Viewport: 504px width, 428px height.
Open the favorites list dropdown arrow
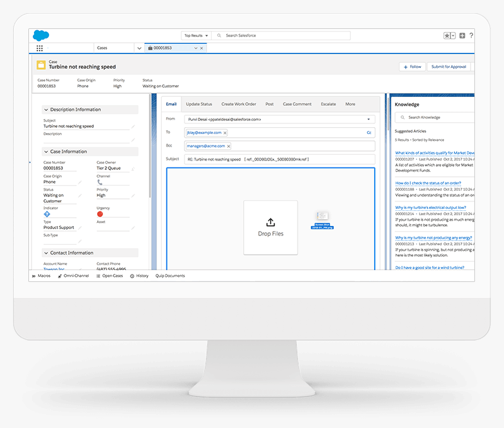453,36
